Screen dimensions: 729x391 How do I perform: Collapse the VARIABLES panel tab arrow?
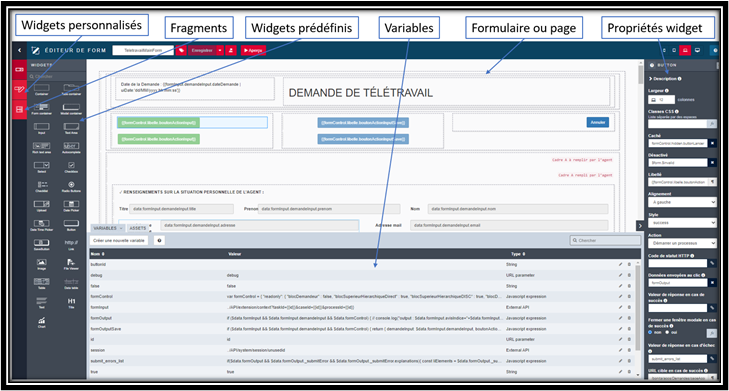(121, 228)
